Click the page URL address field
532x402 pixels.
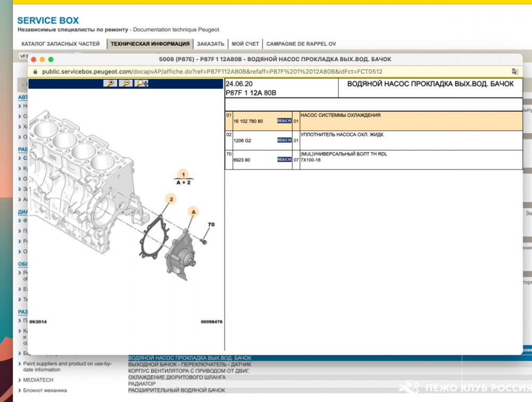click(213, 71)
